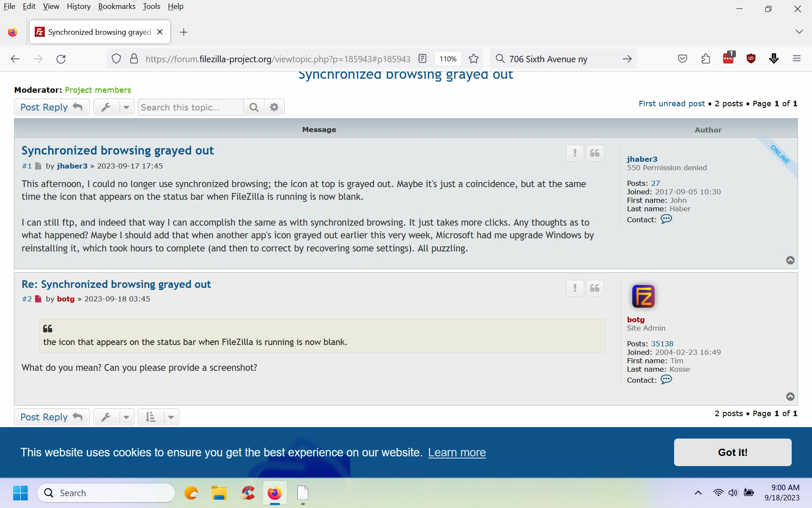Screen dimensions: 812x508
Task: Open the Bookmarks menu
Action: (117, 6)
